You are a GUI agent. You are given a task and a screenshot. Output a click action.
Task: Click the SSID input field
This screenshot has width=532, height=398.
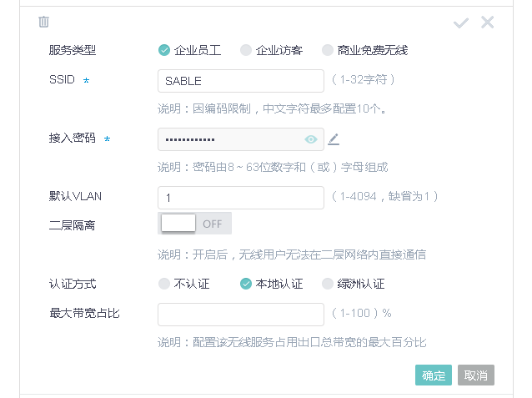coord(240,81)
